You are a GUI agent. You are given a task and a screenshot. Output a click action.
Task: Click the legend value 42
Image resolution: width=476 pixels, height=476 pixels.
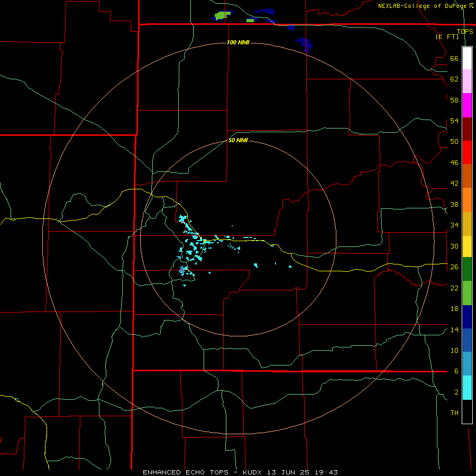coord(454,184)
